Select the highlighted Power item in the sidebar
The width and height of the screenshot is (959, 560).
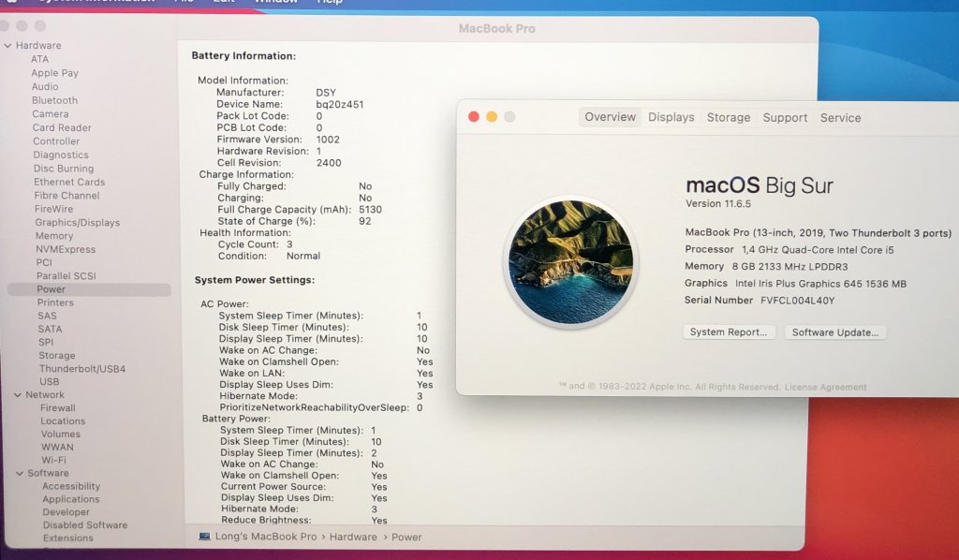[89, 289]
